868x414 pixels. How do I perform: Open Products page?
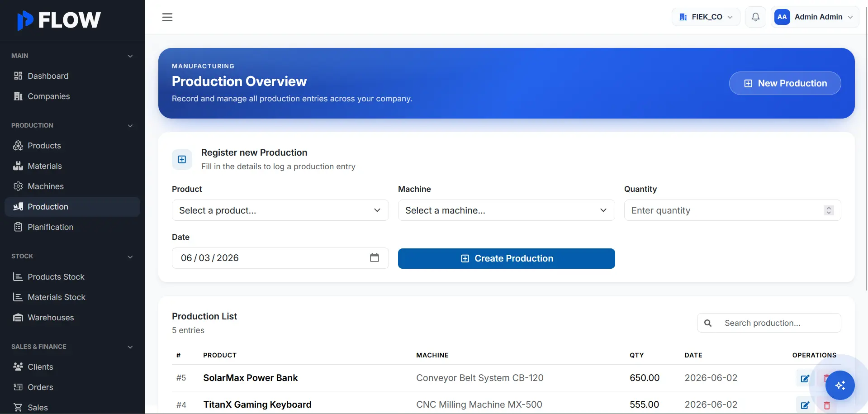(x=72, y=145)
